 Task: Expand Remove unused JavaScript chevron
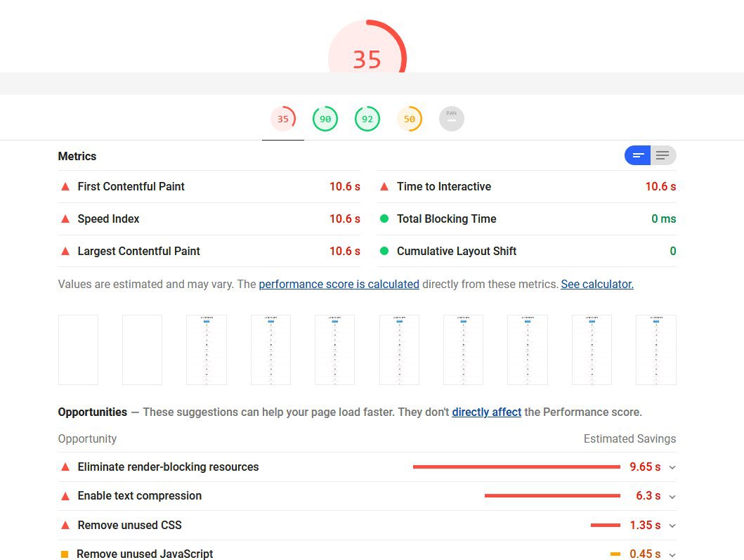click(672, 555)
